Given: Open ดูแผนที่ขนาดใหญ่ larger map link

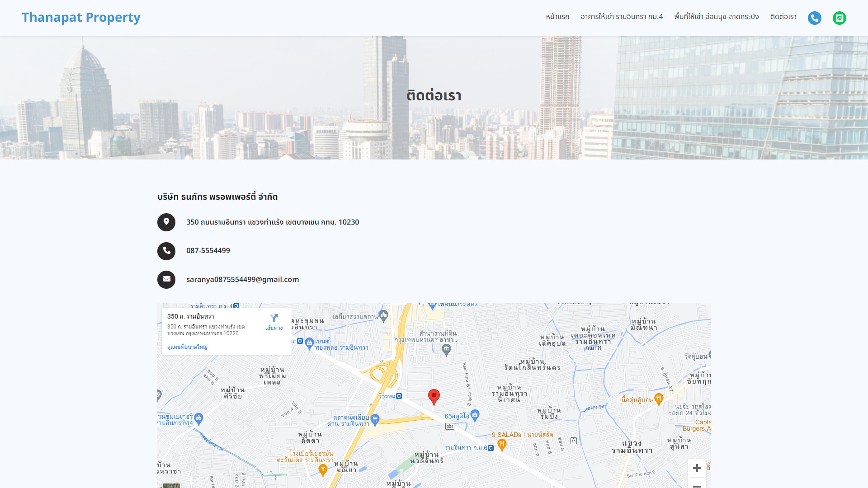Looking at the screenshot, I should (x=187, y=347).
